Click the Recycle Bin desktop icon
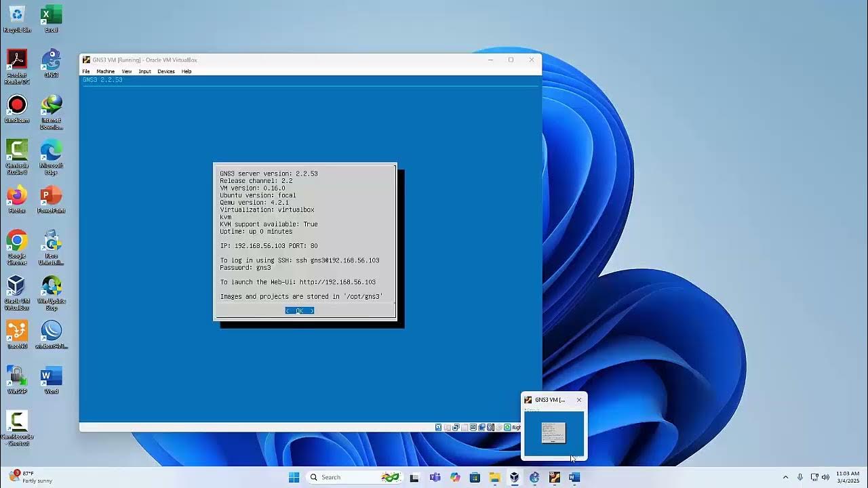 [17, 19]
